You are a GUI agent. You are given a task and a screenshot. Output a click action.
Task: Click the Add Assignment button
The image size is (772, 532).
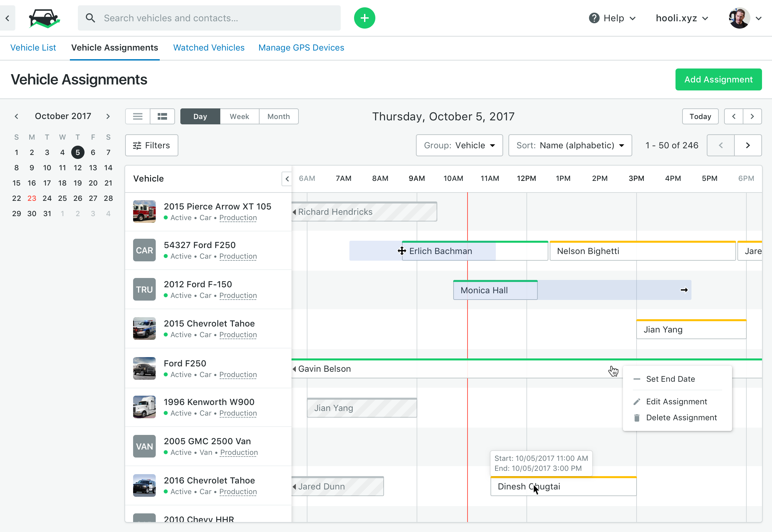pos(719,79)
